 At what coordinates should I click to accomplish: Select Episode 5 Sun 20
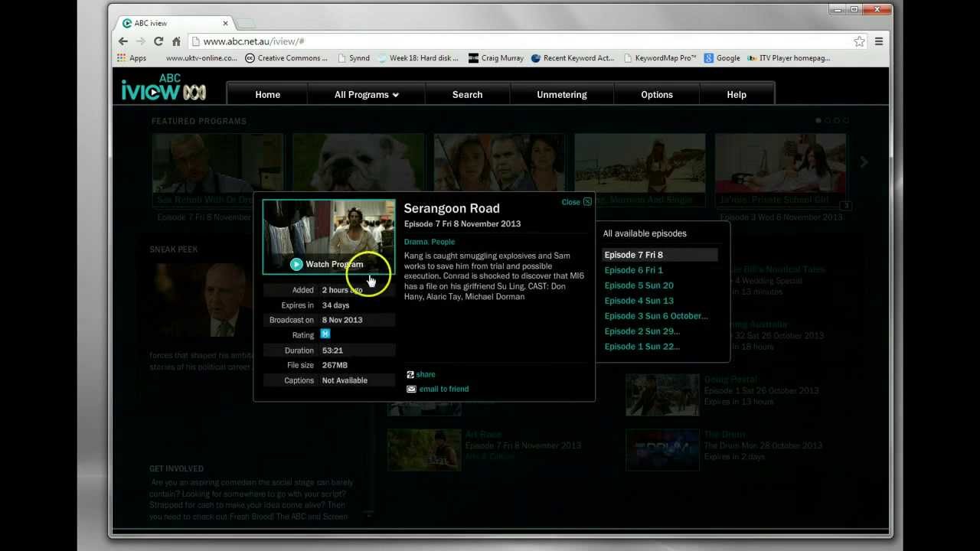point(639,285)
